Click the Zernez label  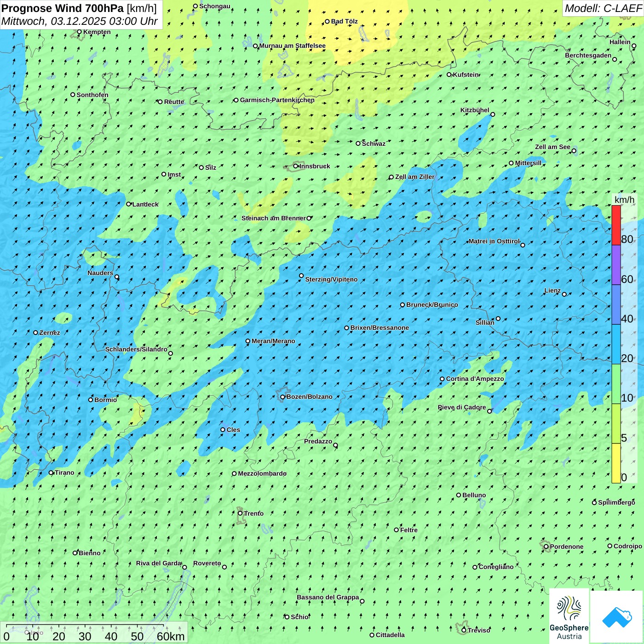50,333
